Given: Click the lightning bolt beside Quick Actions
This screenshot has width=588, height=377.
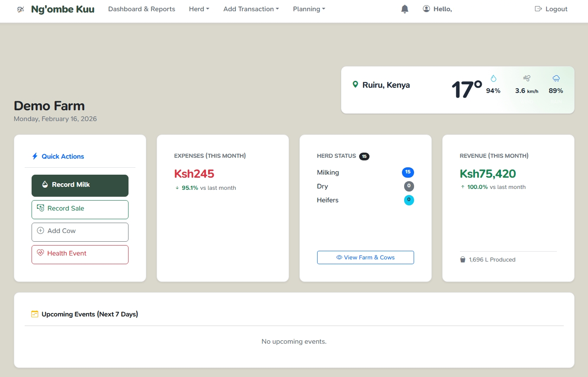Looking at the screenshot, I should pos(35,157).
